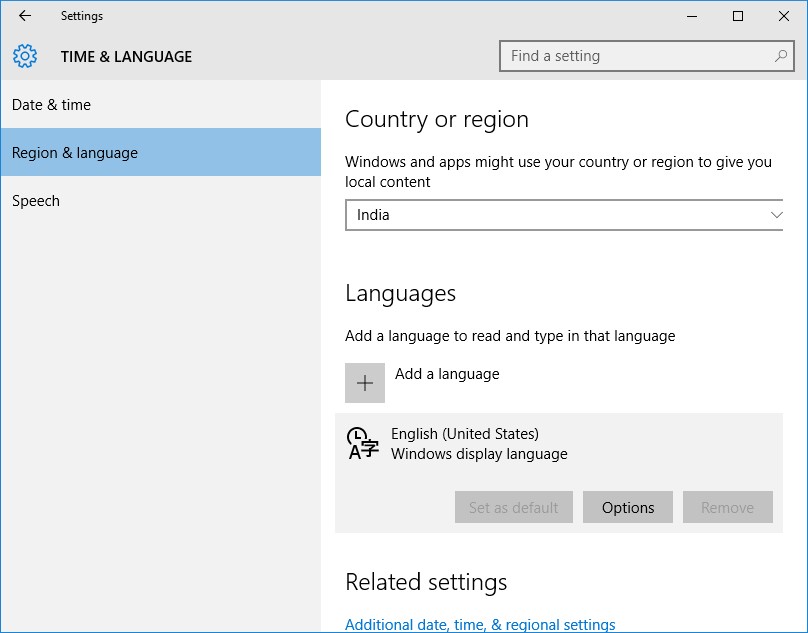Open the Speech settings section
Viewport: 808px width, 633px height.
coord(36,200)
